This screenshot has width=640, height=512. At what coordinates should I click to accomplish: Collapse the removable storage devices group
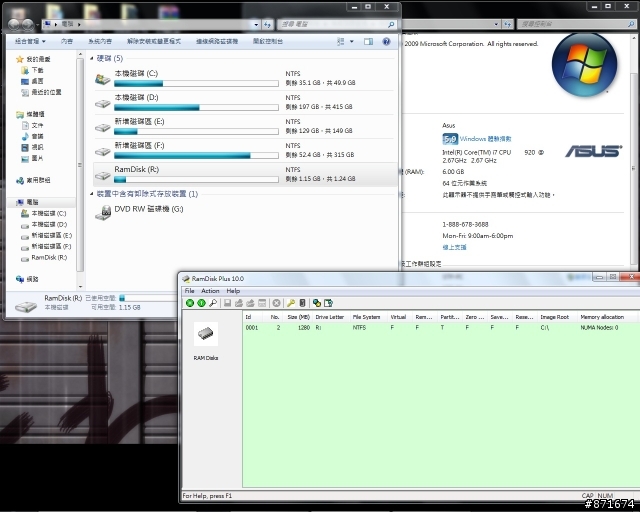[x=91, y=194]
